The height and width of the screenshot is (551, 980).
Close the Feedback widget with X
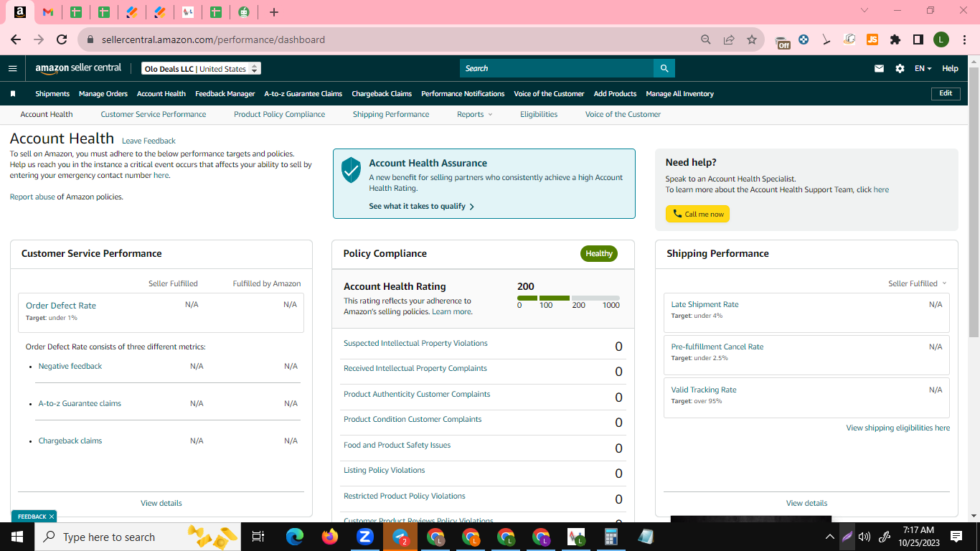[x=52, y=517]
